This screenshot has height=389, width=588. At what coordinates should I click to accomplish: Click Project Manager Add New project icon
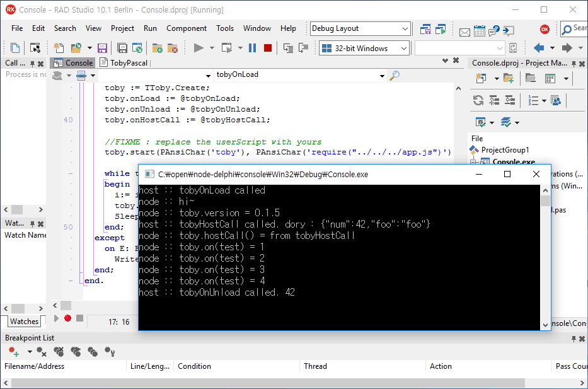pos(481,78)
